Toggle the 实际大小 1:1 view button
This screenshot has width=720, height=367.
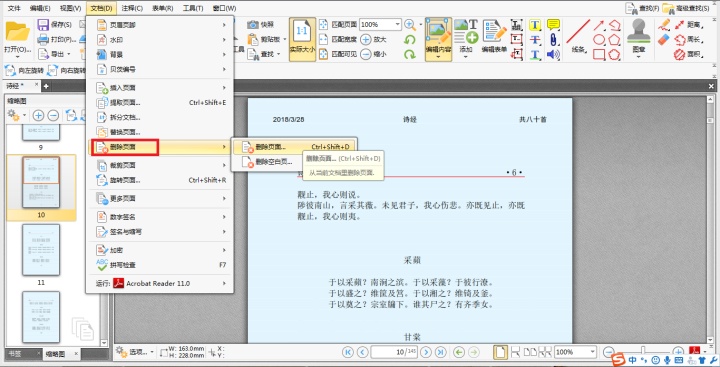(303, 40)
